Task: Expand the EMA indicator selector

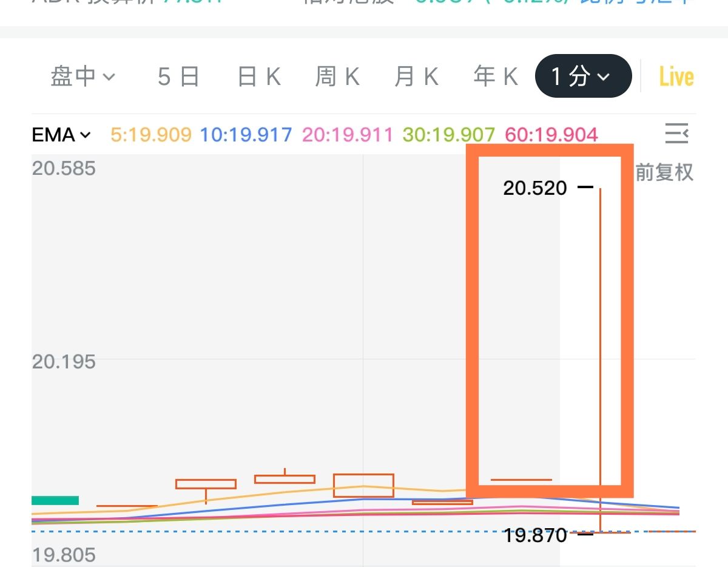Action: coord(61,135)
